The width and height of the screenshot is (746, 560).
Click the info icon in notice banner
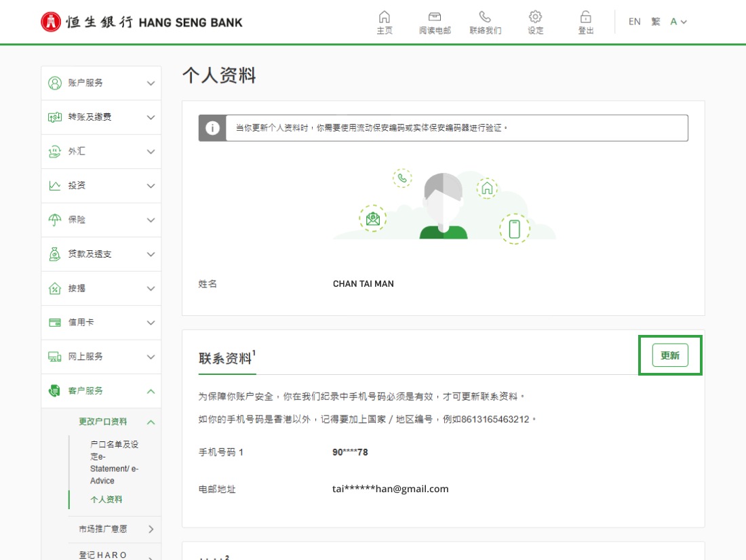[212, 128]
